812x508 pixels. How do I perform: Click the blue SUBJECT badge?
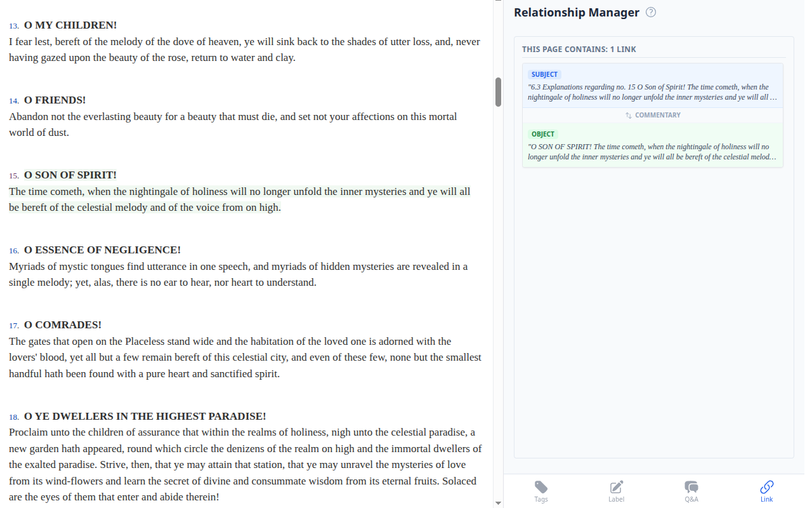click(544, 74)
